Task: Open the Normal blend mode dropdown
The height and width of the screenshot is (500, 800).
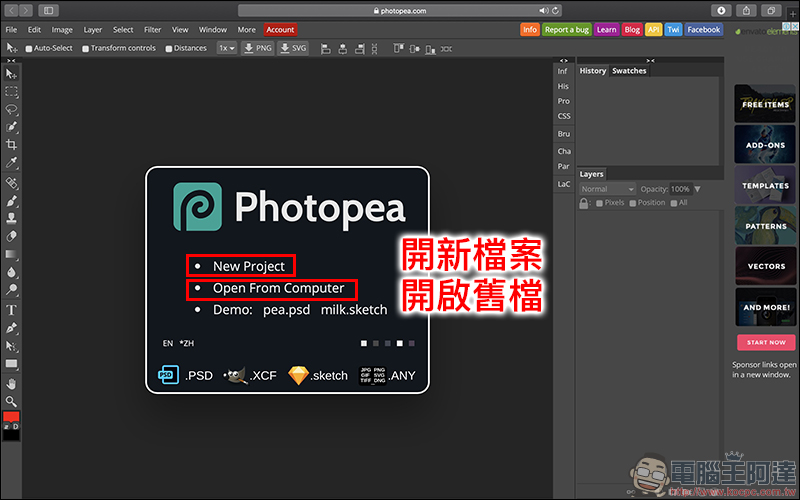Action: [607, 189]
